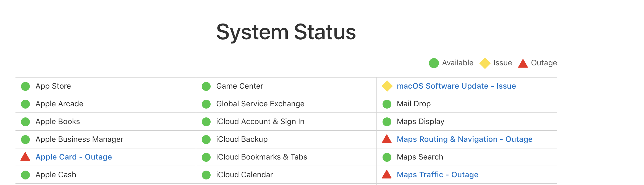The image size is (644, 185).
Task: Click the red triangle beside Maps Traffic
Action: click(387, 175)
